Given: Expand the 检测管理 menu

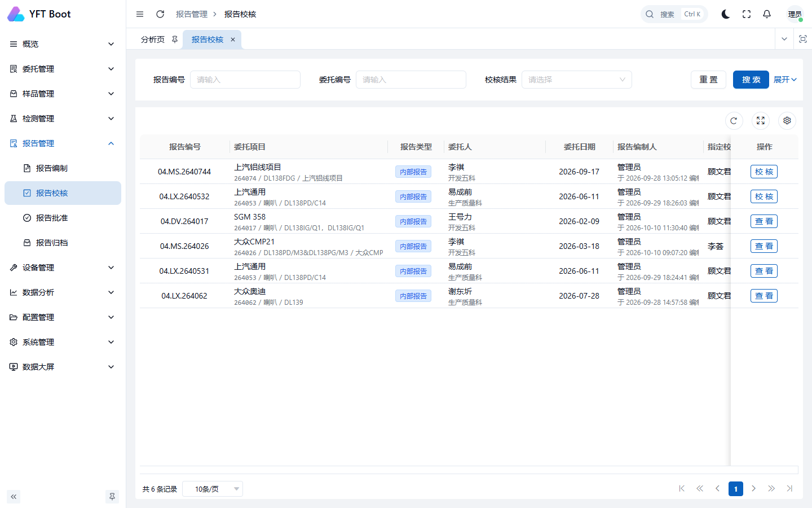Looking at the screenshot, I should pyautogui.click(x=63, y=119).
